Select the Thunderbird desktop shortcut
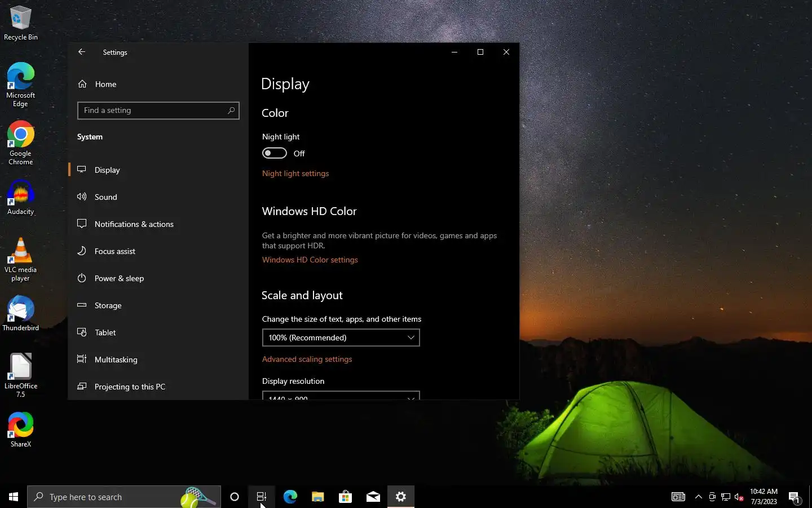This screenshot has width=812, height=508. point(21,313)
